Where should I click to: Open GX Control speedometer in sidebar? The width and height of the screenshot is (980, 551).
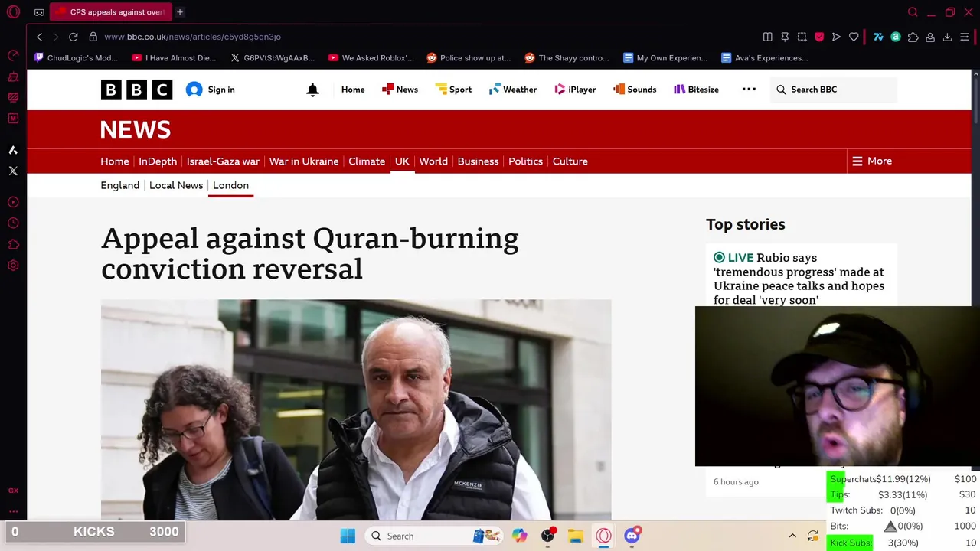pyautogui.click(x=13, y=56)
